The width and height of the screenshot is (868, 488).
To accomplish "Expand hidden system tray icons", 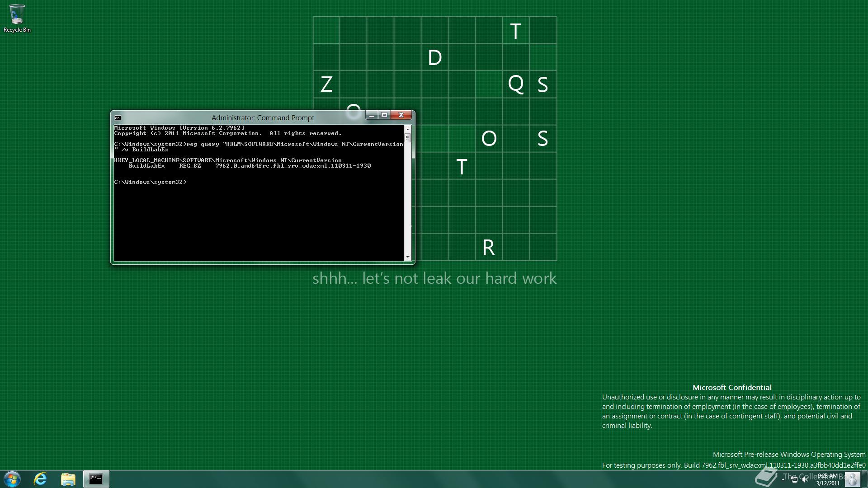I will [783, 479].
